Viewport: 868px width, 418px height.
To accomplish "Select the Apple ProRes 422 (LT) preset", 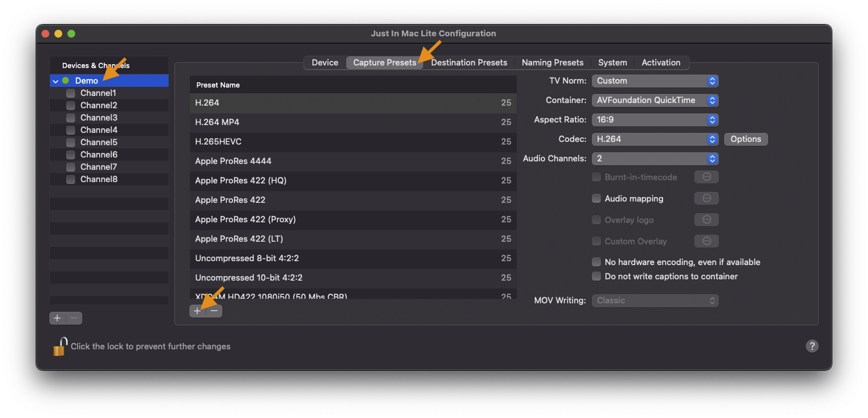I will (353, 239).
